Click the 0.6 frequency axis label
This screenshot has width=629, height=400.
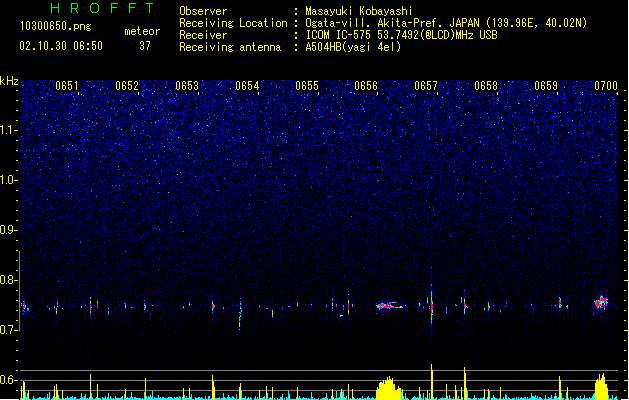pyautogui.click(x=9, y=380)
